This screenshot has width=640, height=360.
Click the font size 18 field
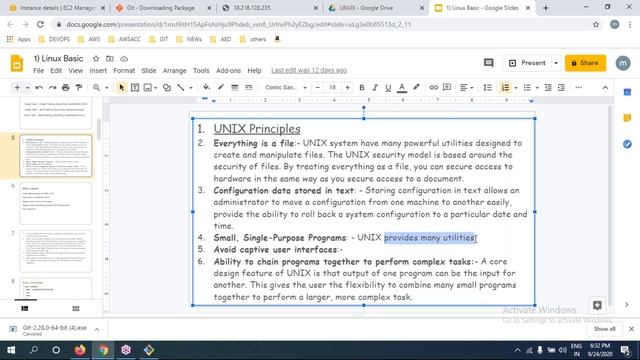point(333,87)
